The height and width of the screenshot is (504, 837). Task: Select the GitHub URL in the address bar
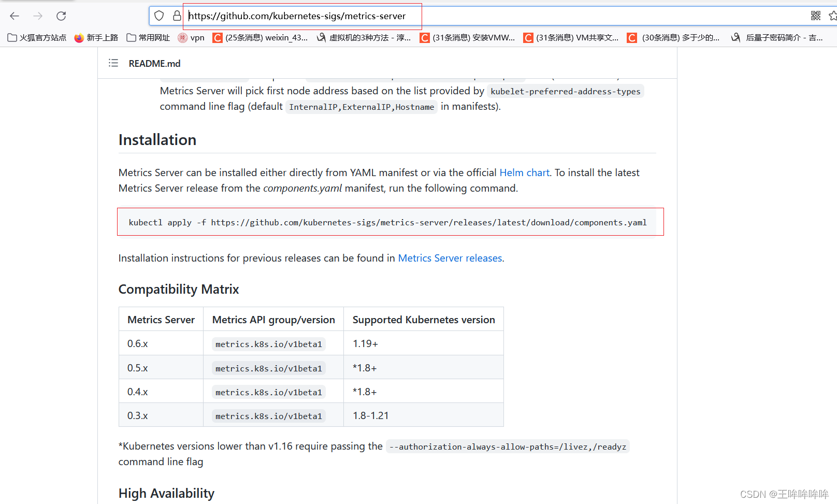pyautogui.click(x=297, y=16)
